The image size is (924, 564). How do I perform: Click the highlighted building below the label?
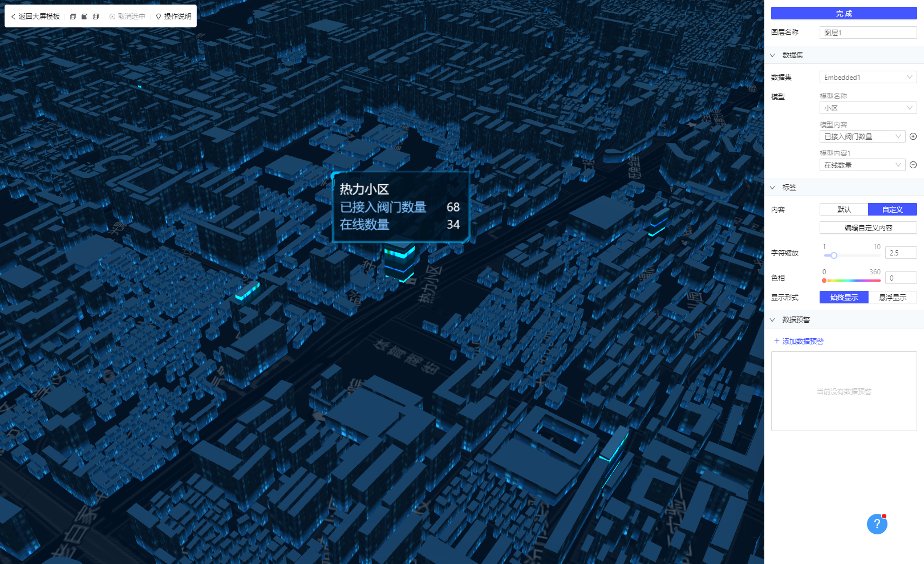point(399,263)
